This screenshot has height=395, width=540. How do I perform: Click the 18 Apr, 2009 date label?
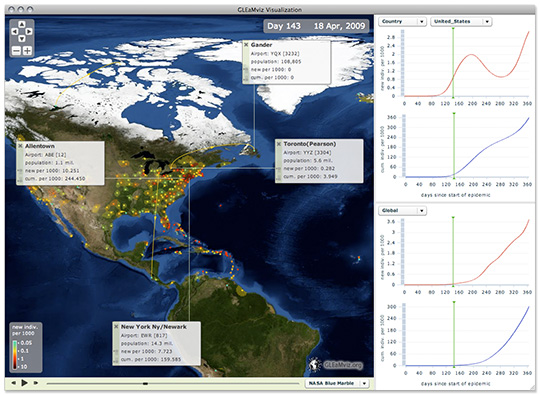[x=339, y=26]
